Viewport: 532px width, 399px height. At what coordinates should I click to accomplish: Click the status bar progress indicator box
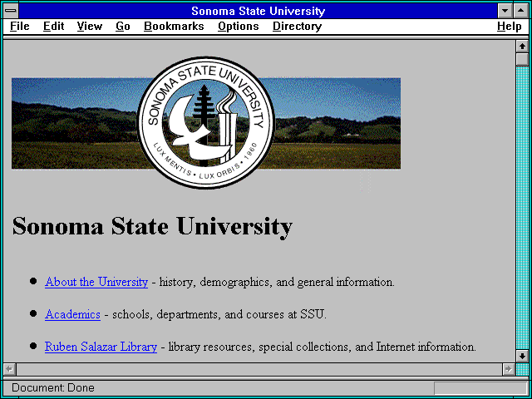(x=480, y=388)
